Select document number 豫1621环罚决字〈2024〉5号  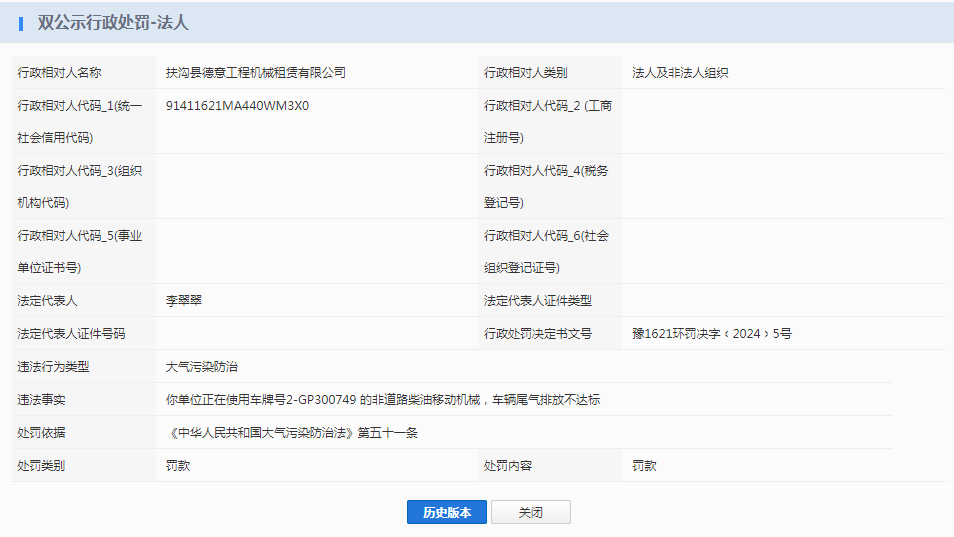[x=712, y=334]
